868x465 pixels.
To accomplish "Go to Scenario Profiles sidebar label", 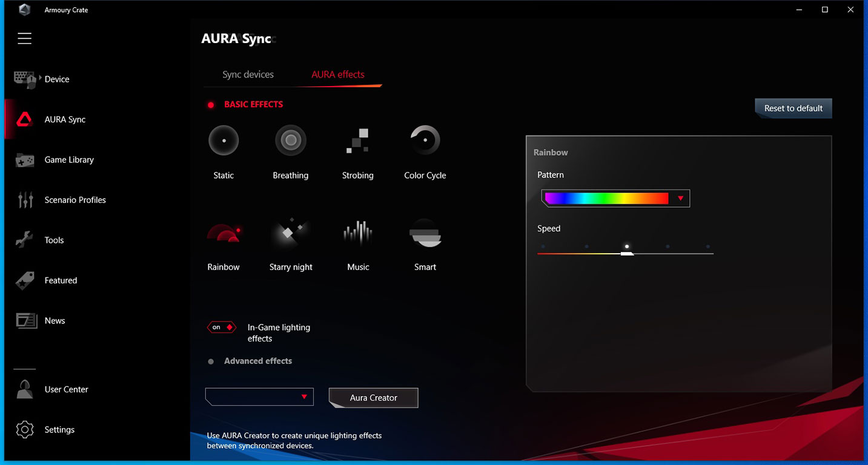I will (75, 200).
